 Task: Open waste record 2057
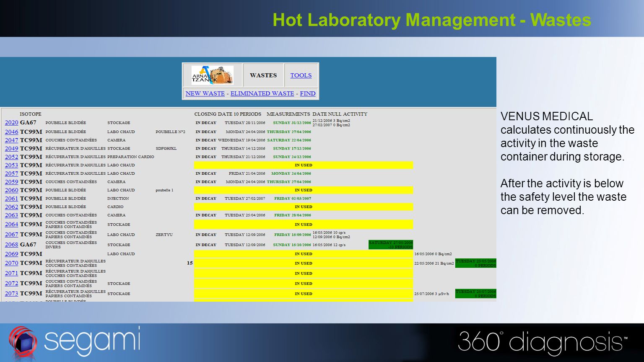(11, 174)
